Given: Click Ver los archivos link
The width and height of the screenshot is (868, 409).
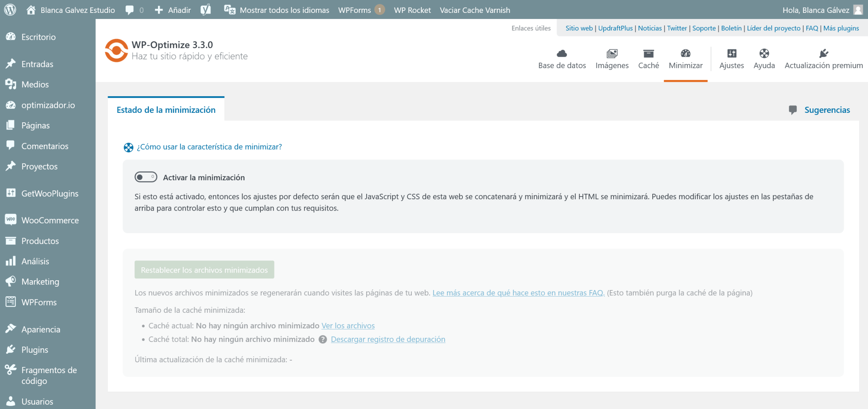Looking at the screenshot, I should pyautogui.click(x=348, y=326).
